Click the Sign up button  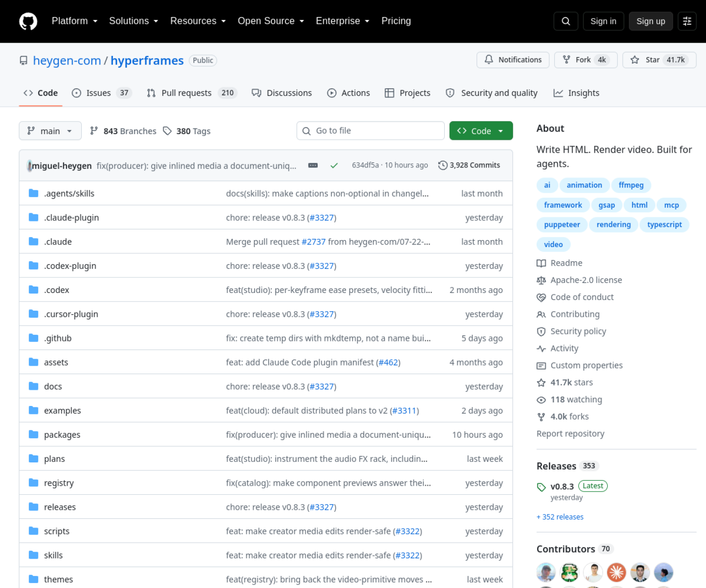coord(651,21)
